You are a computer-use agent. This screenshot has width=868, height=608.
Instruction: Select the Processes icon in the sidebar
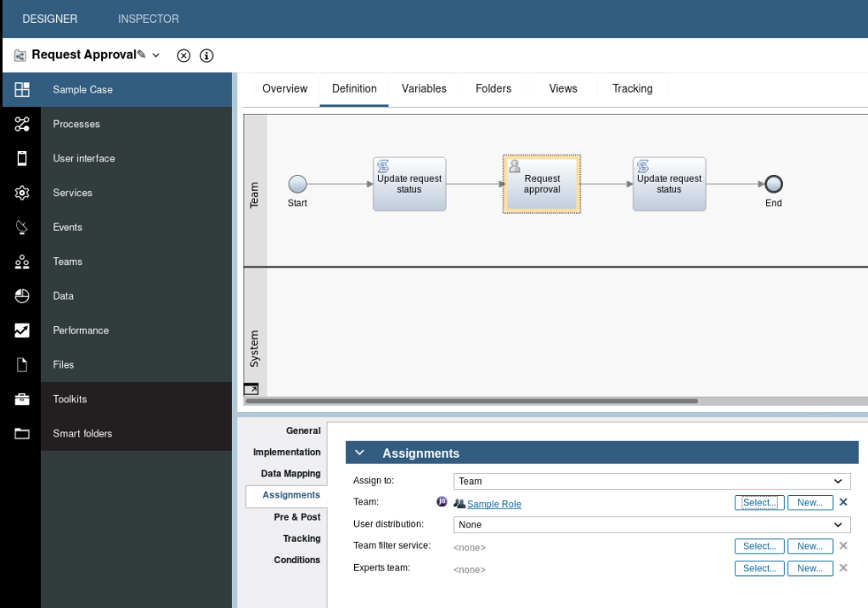coord(21,123)
